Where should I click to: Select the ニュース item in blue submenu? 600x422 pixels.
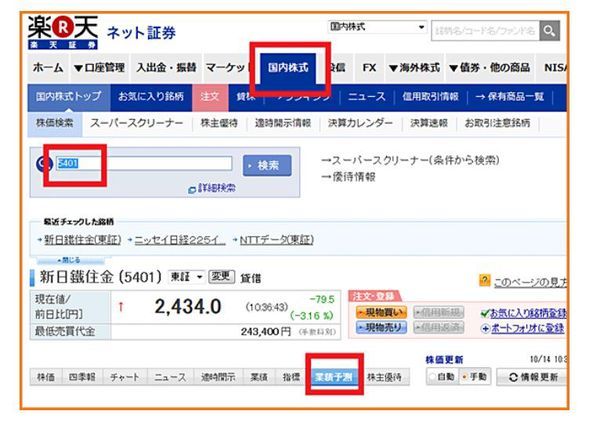pos(367,96)
